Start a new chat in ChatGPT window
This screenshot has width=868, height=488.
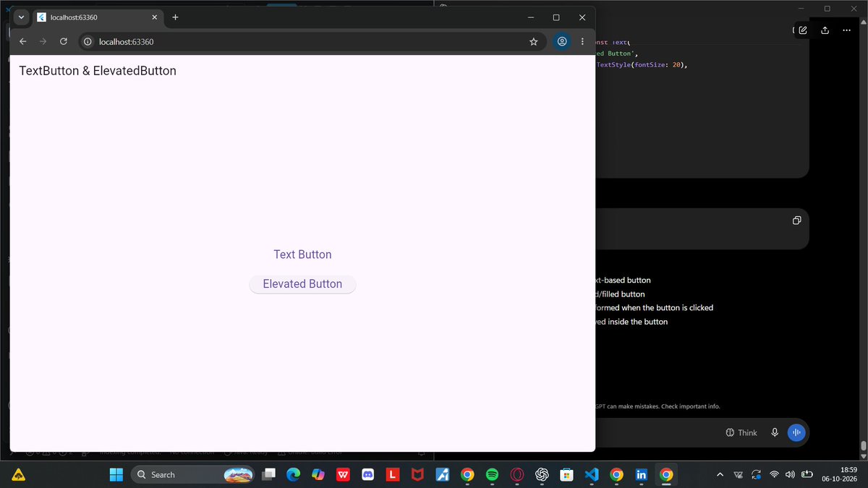(x=802, y=30)
